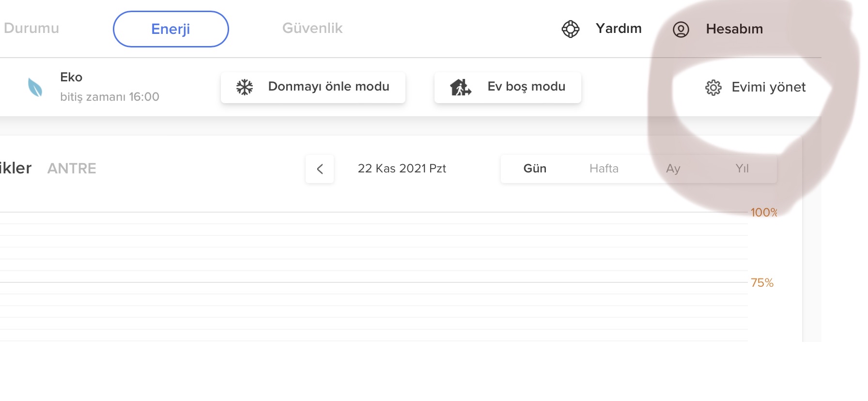868x401 pixels.
Task: Go to previous day with left chevron
Action: 320,169
